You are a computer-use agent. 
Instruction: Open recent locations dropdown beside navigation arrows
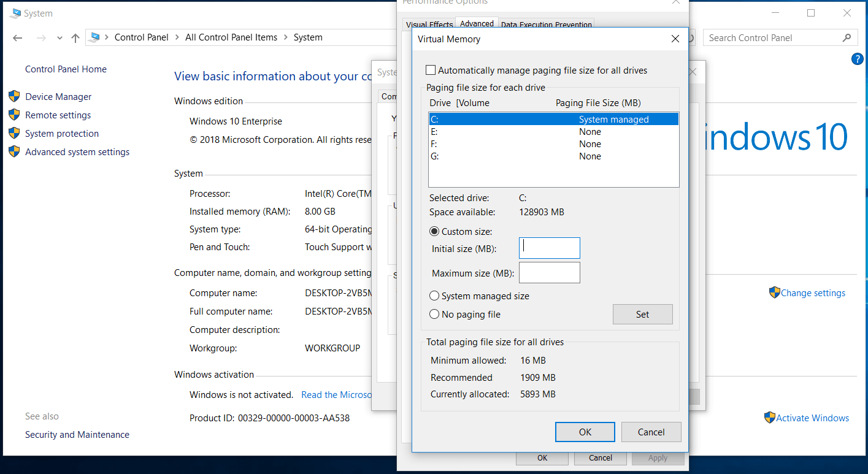click(60, 37)
